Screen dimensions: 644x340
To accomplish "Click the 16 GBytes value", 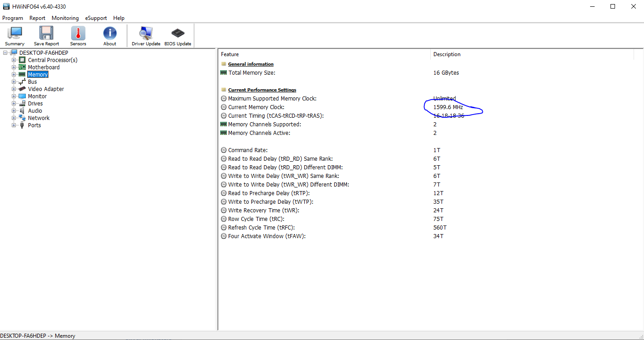I will [x=446, y=72].
